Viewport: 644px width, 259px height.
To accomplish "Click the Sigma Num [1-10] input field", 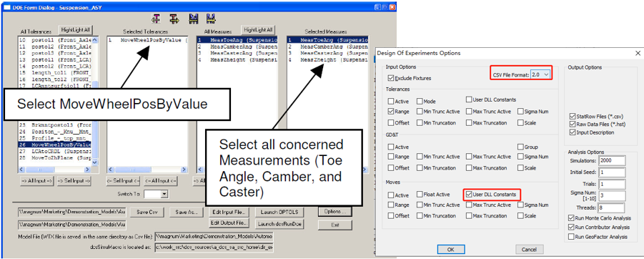I will (x=612, y=196).
